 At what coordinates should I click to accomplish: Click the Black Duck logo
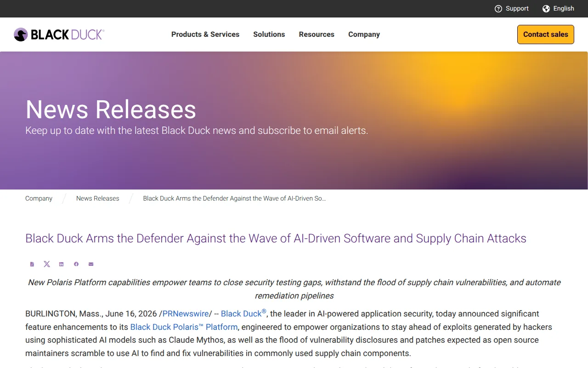pyautogui.click(x=59, y=34)
